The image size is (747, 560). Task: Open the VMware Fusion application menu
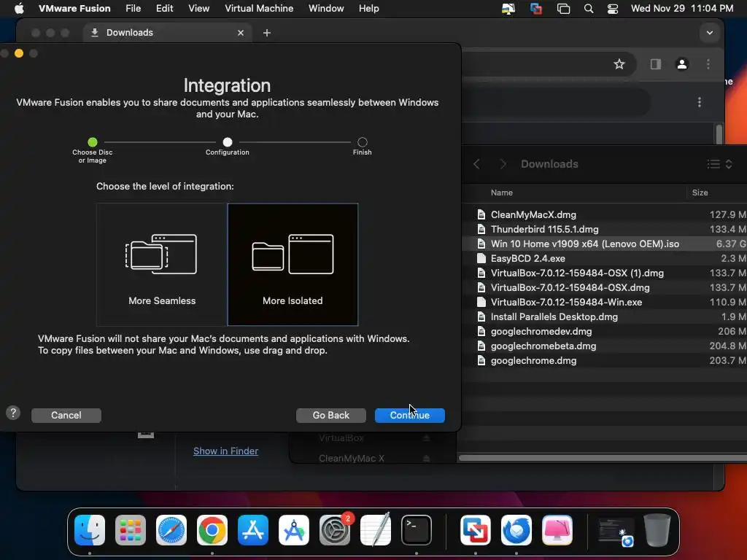pos(74,8)
